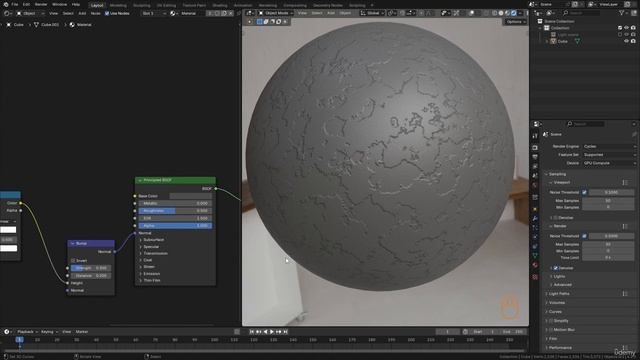The image size is (640, 360).
Task: Open the Render Engine dropdown
Action: 609,147
